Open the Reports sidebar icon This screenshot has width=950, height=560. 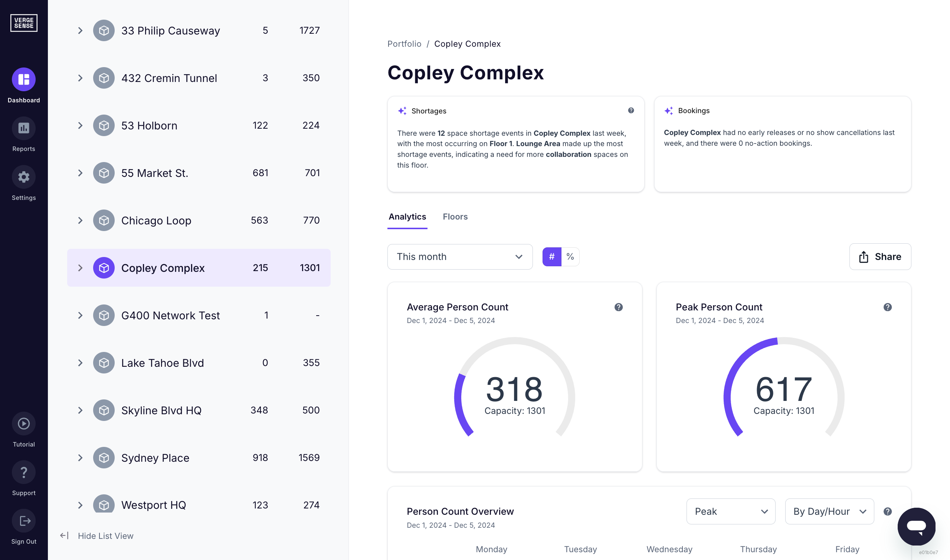(24, 128)
